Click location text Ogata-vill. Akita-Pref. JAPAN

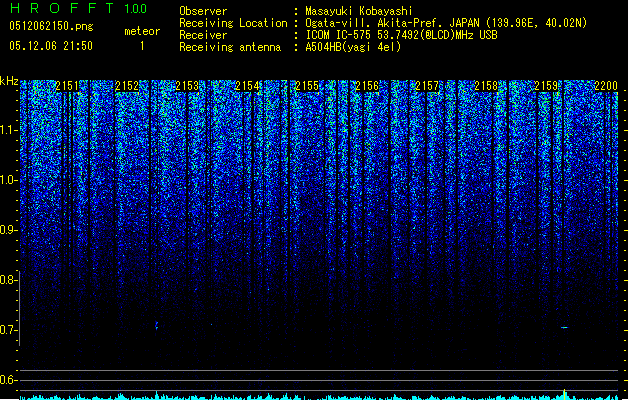click(x=392, y=23)
